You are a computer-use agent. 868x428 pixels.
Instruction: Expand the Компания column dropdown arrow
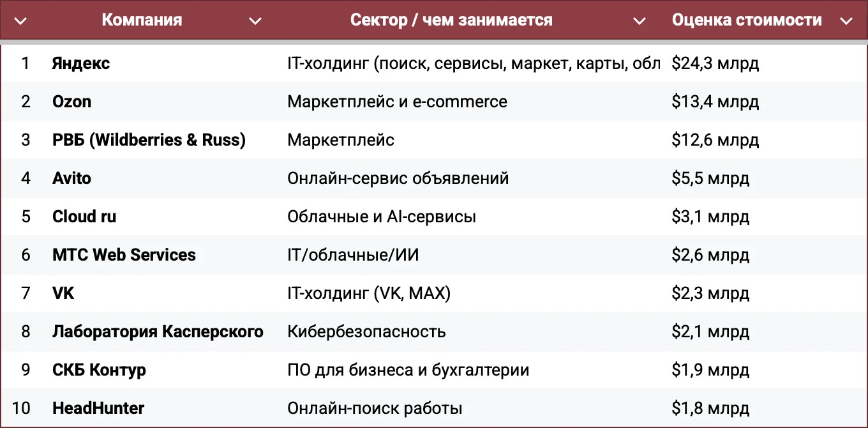click(x=255, y=21)
